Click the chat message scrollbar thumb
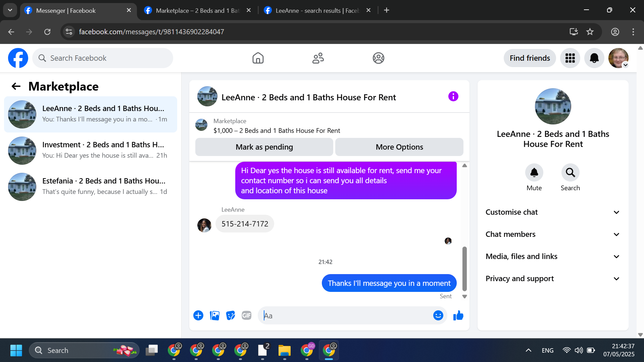The width and height of the screenshot is (644, 362). click(464, 269)
